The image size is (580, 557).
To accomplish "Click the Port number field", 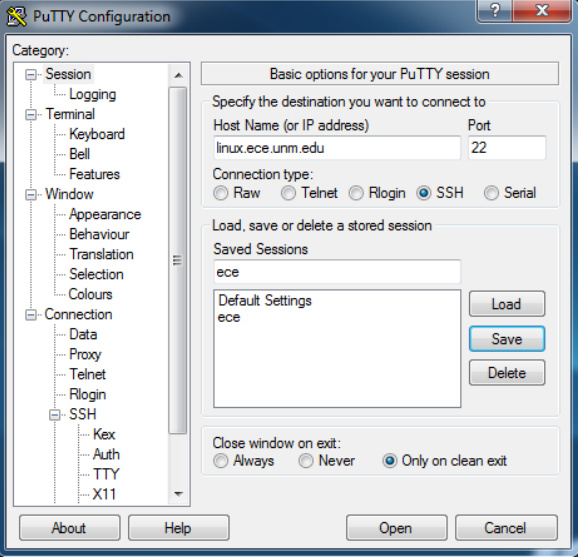I will [507, 148].
